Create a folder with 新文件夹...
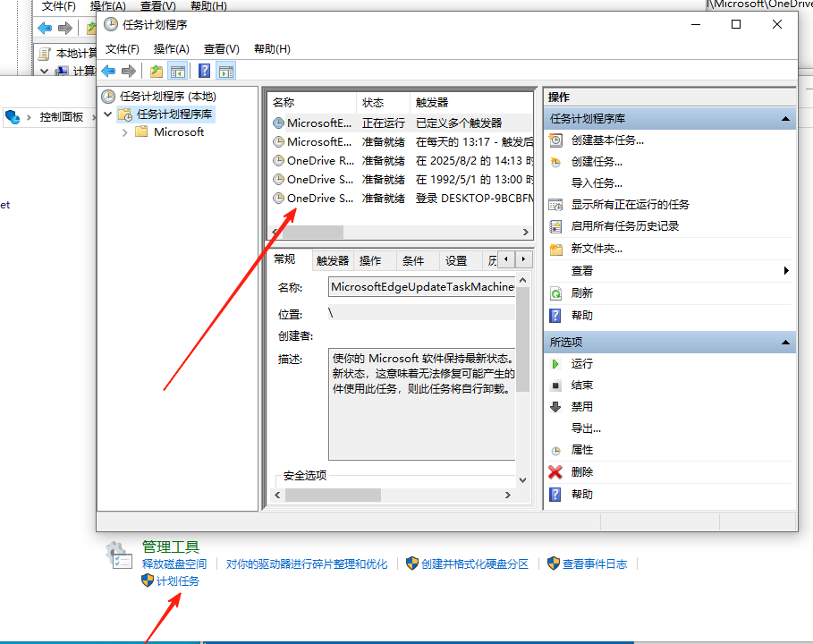 (x=597, y=249)
